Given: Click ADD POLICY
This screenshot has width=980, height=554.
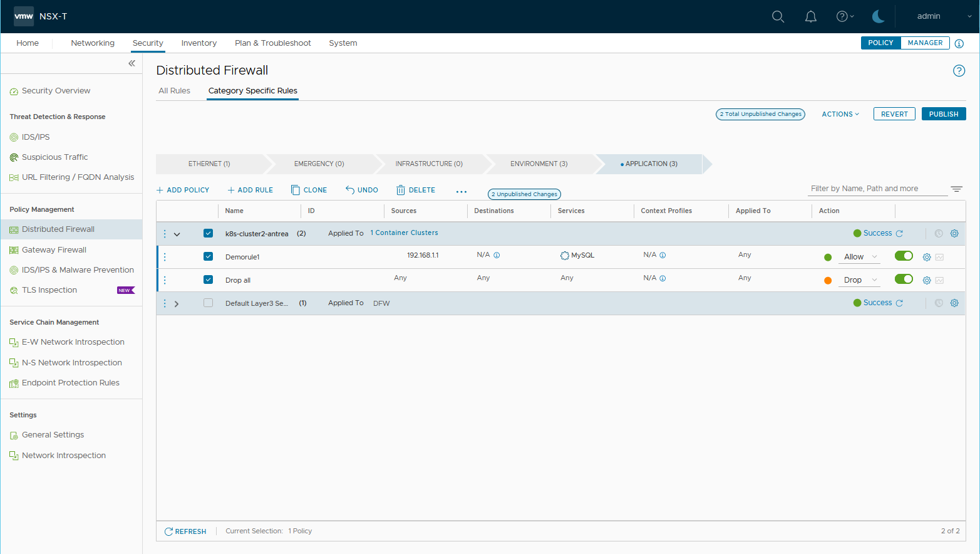Looking at the screenshot, I should [x=183, y=190].
